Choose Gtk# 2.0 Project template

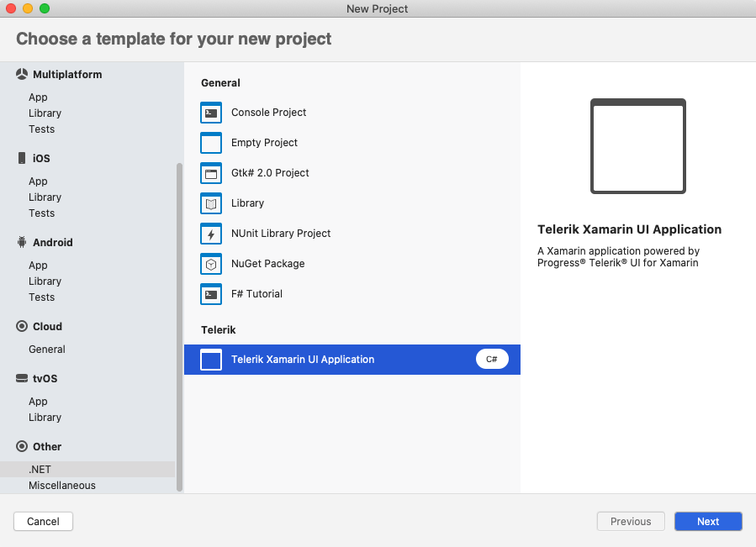tap(352, 173)
